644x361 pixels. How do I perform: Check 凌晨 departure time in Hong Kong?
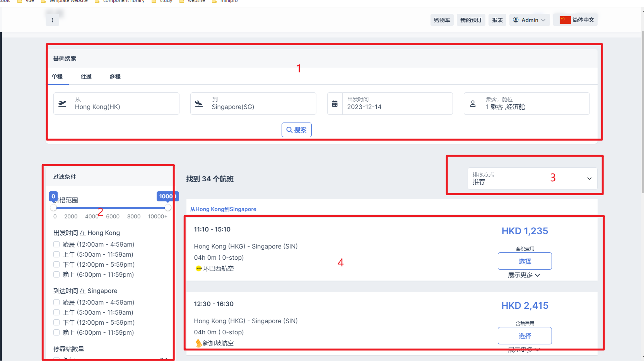(x=56, y=244)
